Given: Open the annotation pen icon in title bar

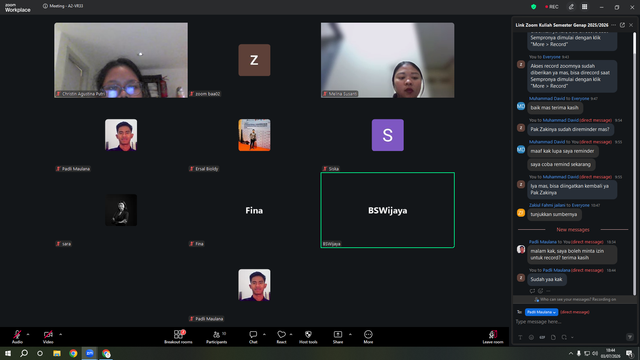Looking at the screenshot, I should coord(571,7).
